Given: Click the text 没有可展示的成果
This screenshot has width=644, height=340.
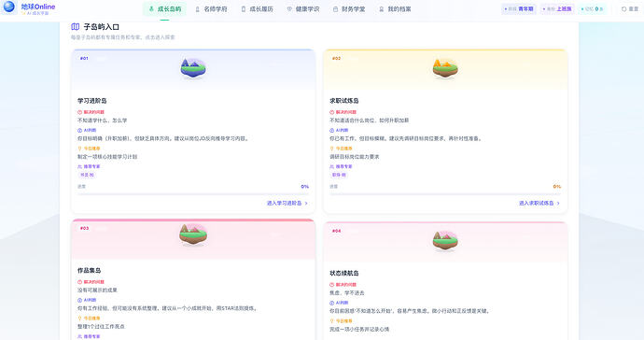Looking at the screenshot, I should [97, 290].
